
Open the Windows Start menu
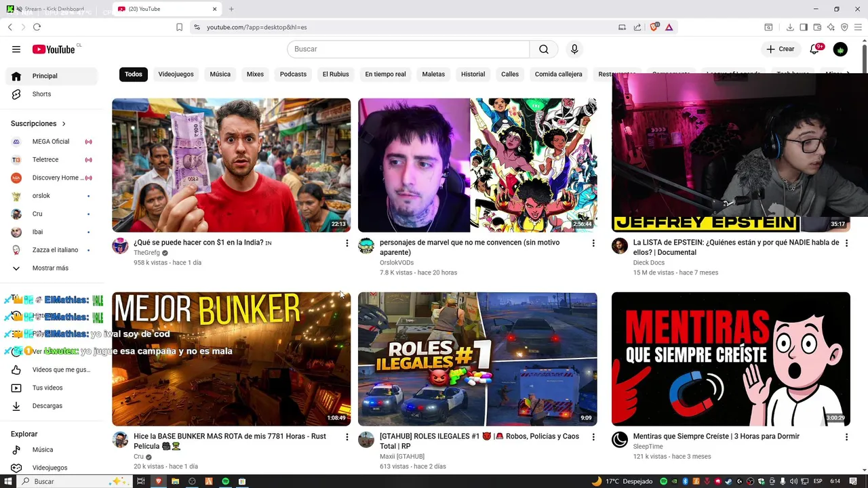[x=9, y=481]
